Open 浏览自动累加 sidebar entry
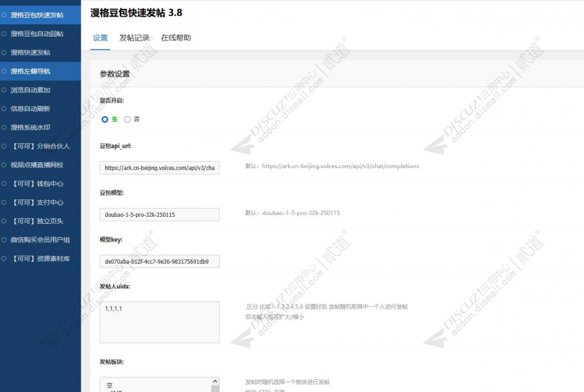 coord(40,90)
